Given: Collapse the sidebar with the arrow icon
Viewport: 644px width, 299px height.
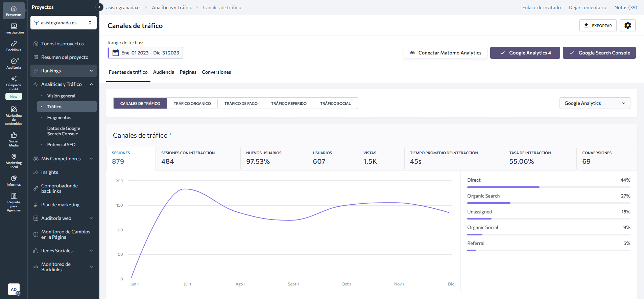Looking at the screenshot, I should [x=99, y=7].
